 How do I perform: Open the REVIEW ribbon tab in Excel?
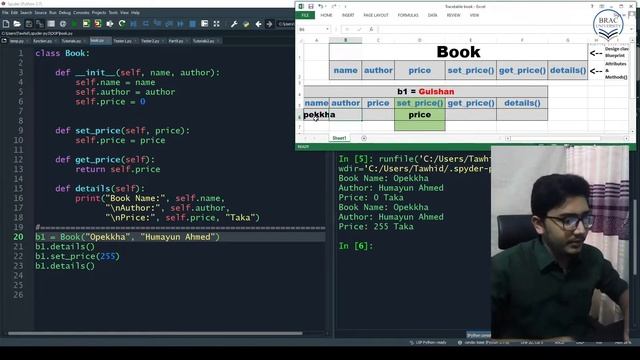pos(453,15)
